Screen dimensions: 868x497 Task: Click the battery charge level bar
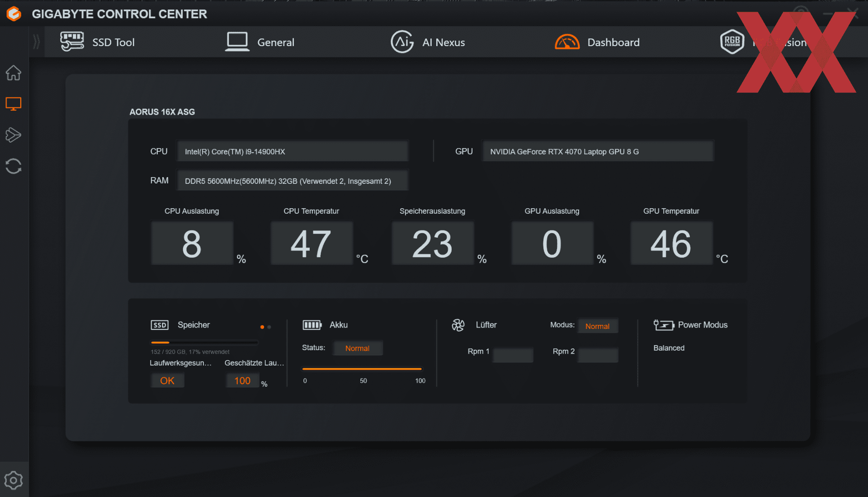[362, 369]
